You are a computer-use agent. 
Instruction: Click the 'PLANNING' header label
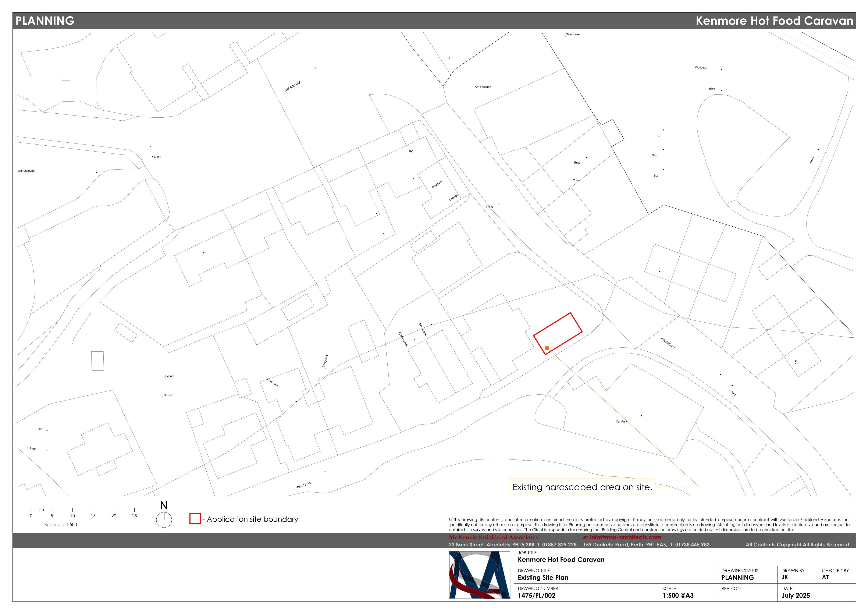pyautogui.click(x=45, y=21)
